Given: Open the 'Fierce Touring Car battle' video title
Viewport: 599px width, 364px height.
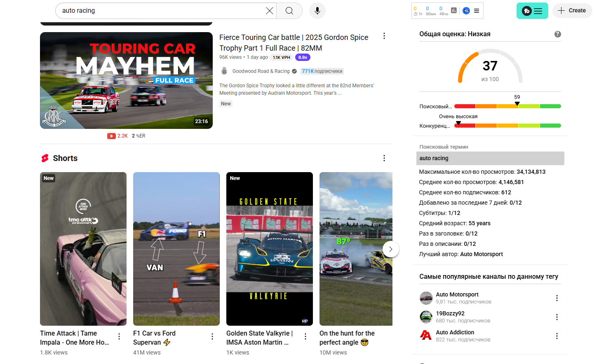Looking at the screenshot, I should click(294, 43).
